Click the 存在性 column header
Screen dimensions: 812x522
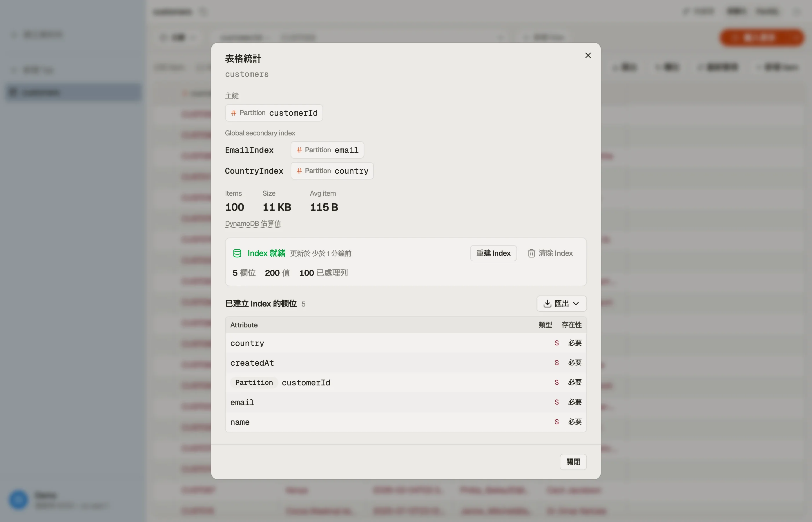571,325
